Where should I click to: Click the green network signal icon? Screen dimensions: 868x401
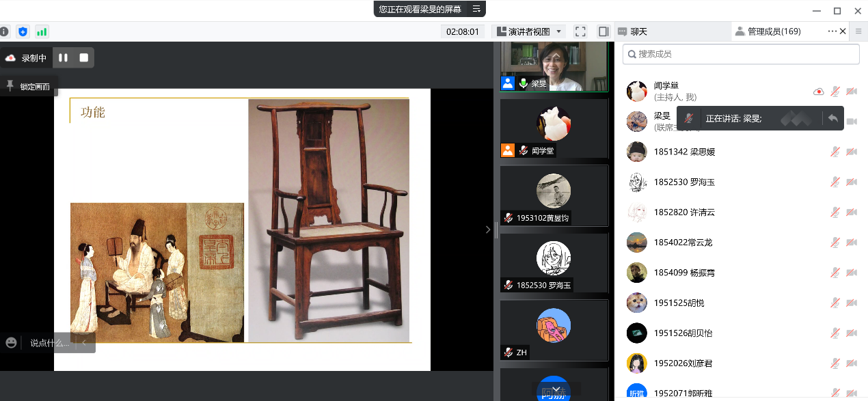tap(42, 31)
